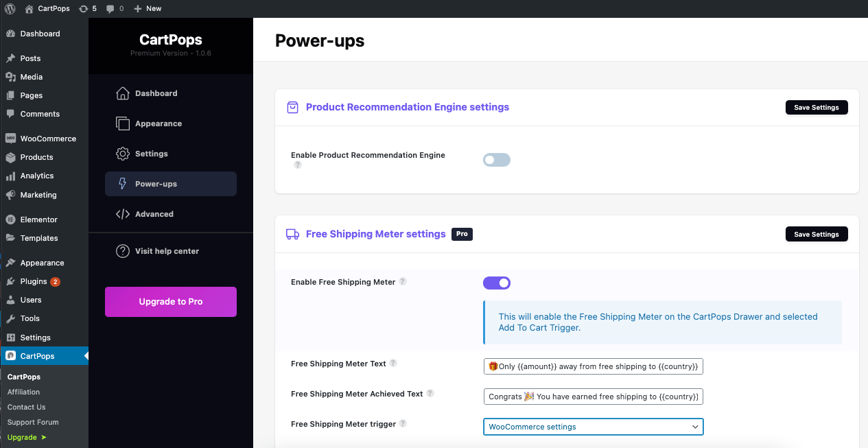Open the comments bubble icon in admin bar
The height and width of the screenshot is (448, 868).
(110, 8)
